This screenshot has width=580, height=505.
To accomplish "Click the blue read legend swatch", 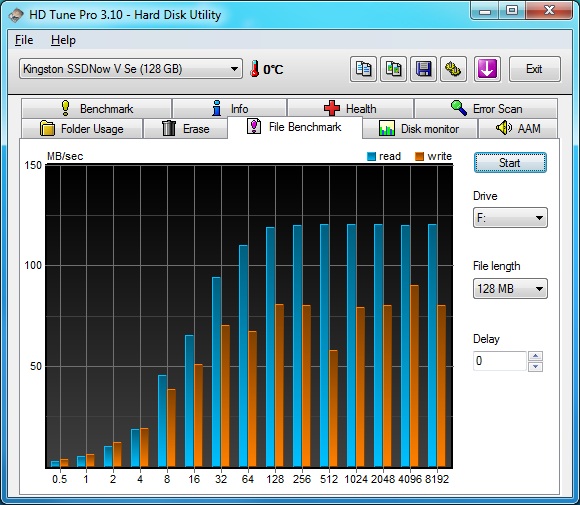I will pyautogui.click(x=371, y=156).
